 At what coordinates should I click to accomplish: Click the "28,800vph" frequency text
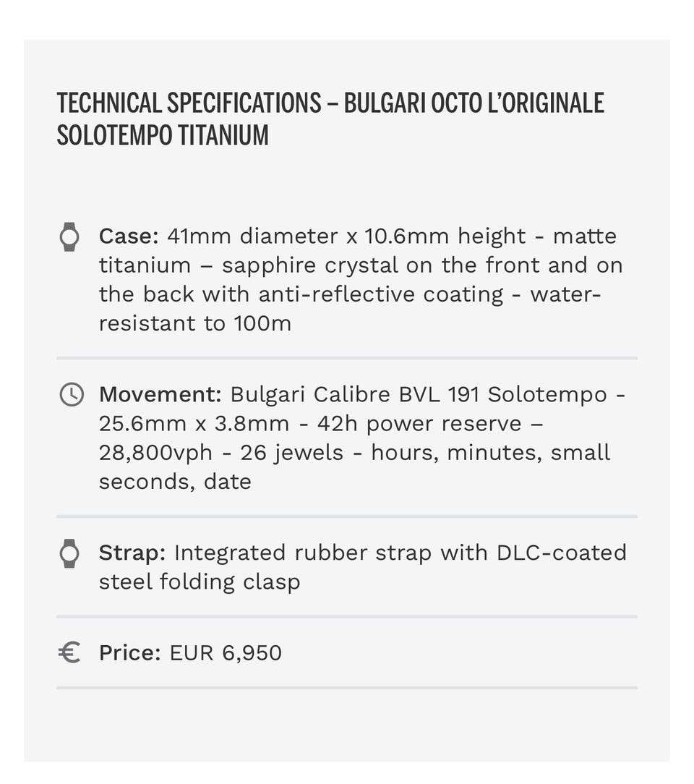click(x=155, y=453)
